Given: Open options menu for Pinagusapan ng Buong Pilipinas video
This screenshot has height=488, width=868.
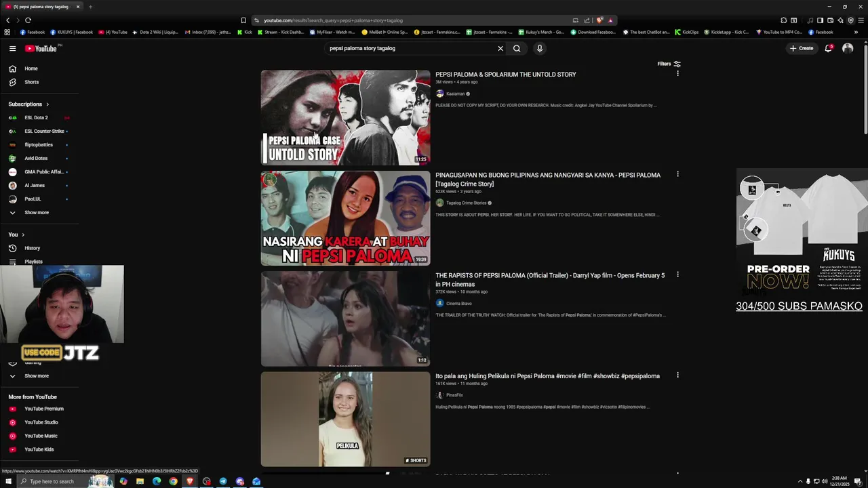Looking at the screenshot, I should pos(677,174).
